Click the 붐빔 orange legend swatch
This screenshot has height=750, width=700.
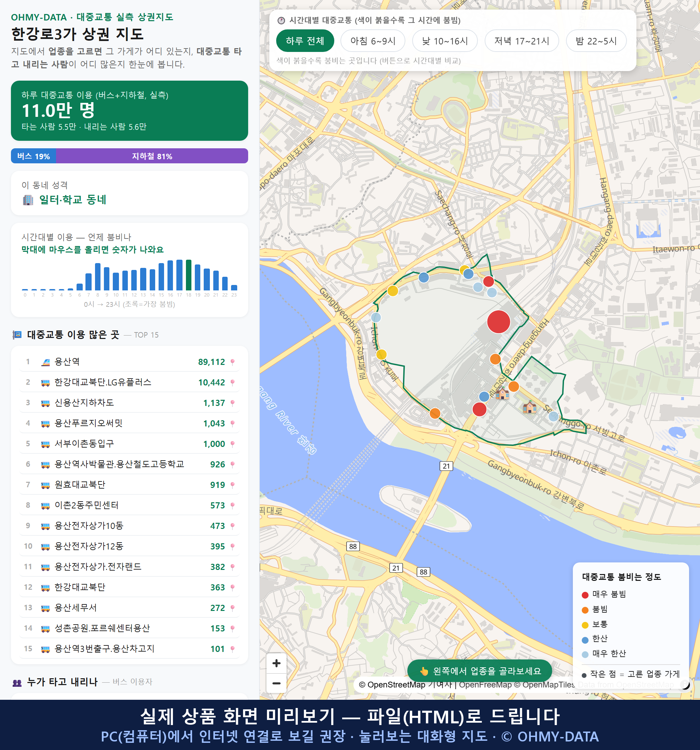585,610
